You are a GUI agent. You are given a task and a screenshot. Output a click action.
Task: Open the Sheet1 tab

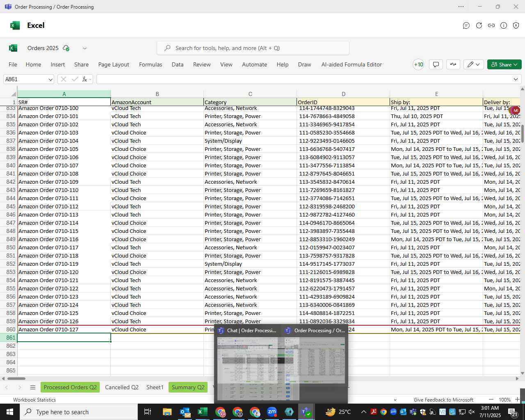coord(155,387)
